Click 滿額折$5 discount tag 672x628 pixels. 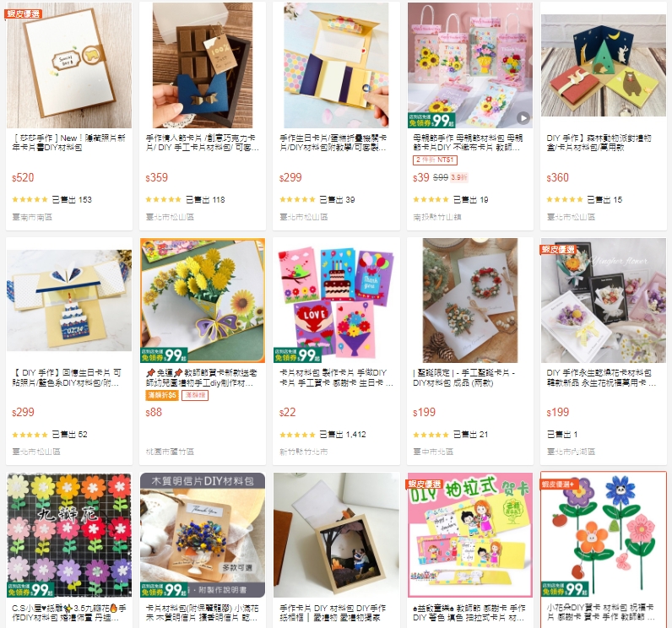click(x=161, y=395)
